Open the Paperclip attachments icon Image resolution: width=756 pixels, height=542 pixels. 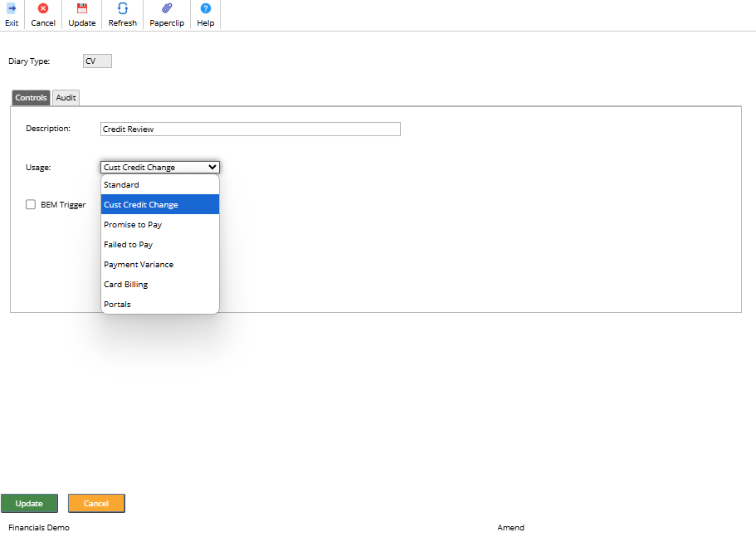tap(167, 8)
